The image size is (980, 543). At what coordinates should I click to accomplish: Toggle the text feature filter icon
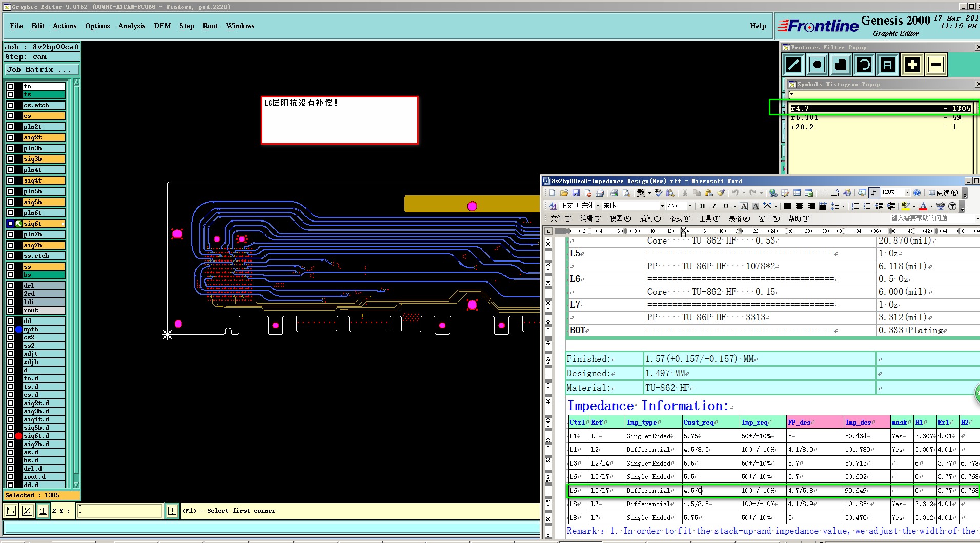(x=888, y=65)
